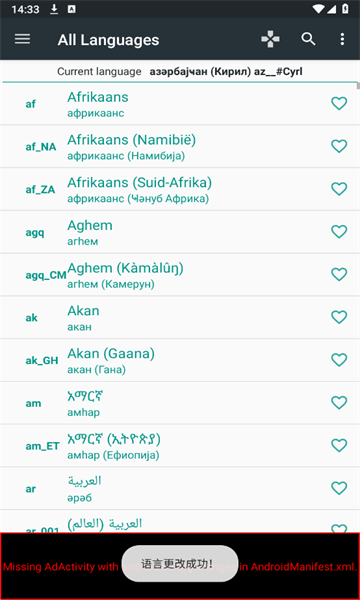Open the search magnifier icon
This screenshot has height=600, width=360.
[308, 39]
